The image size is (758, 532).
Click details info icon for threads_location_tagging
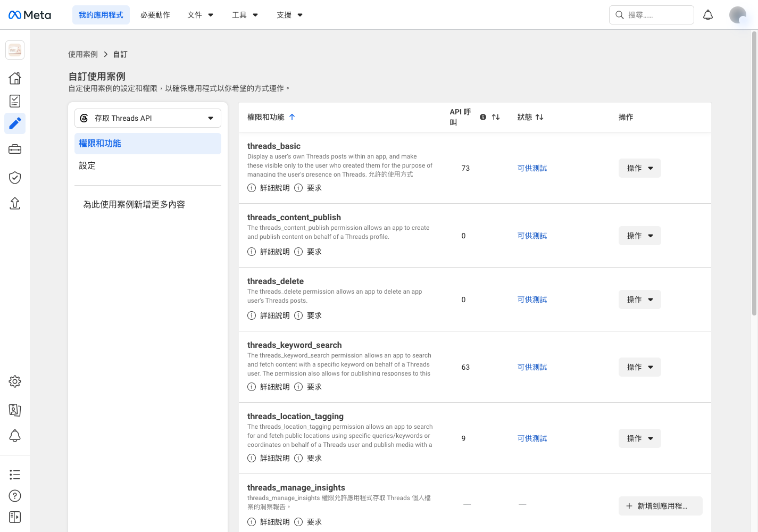click(x=252, y=458)
